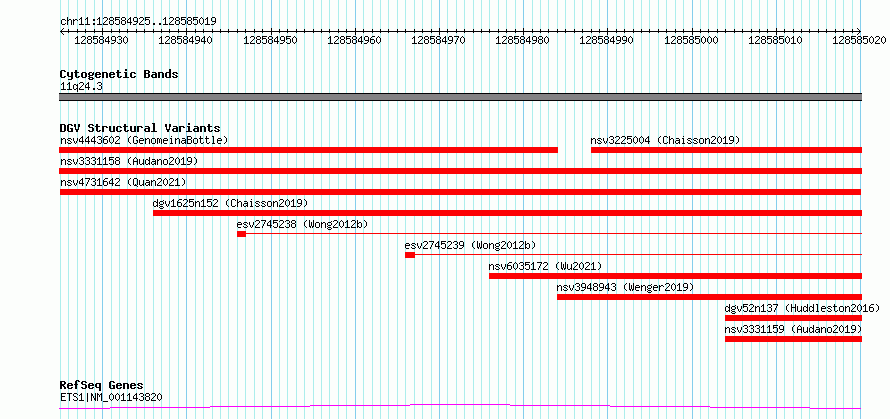Click the right arrowhead of the ruler

point(859,31)
